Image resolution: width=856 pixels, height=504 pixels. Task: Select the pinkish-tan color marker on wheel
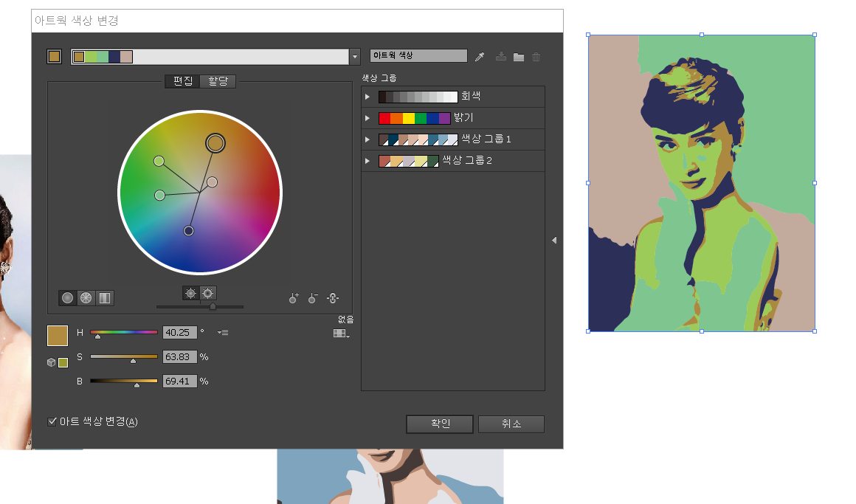coord(213,182)
